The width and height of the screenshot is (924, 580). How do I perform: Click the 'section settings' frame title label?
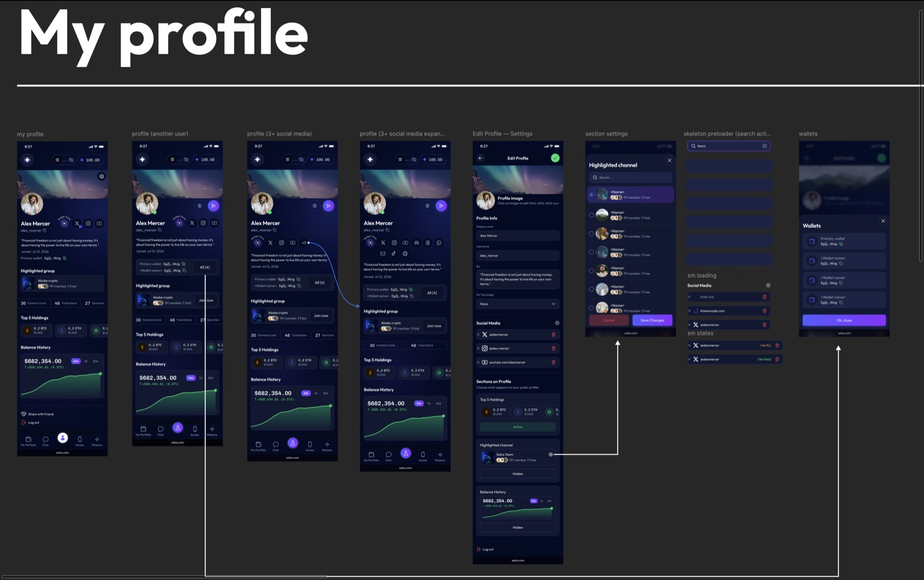click(606, 134)
